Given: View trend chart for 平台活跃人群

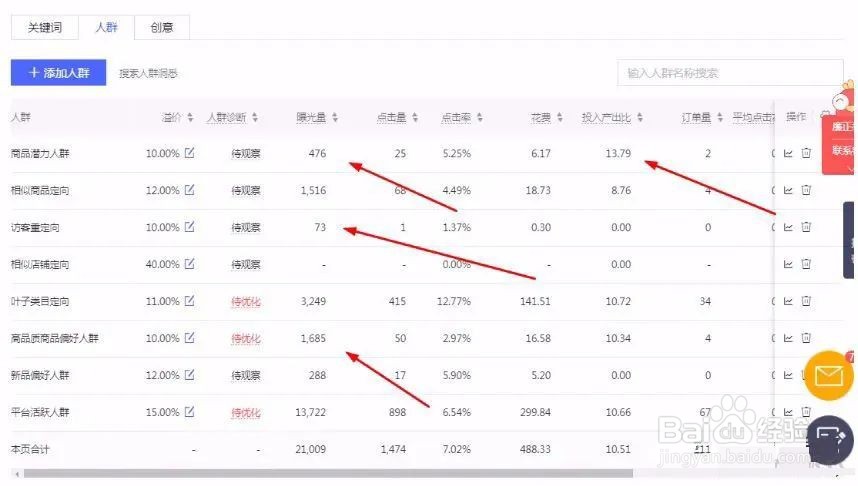Looking at the screenshot, I should coord(788,412).
